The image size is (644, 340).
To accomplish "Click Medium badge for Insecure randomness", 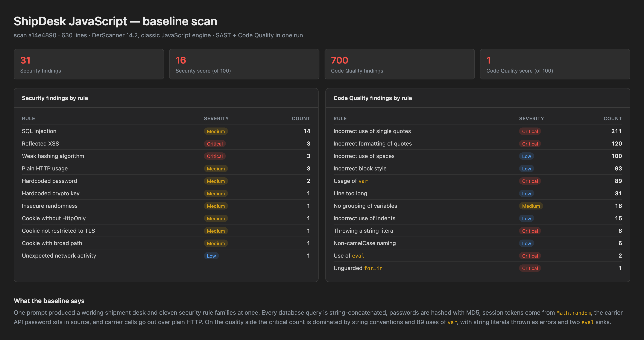I will [216, 206].
